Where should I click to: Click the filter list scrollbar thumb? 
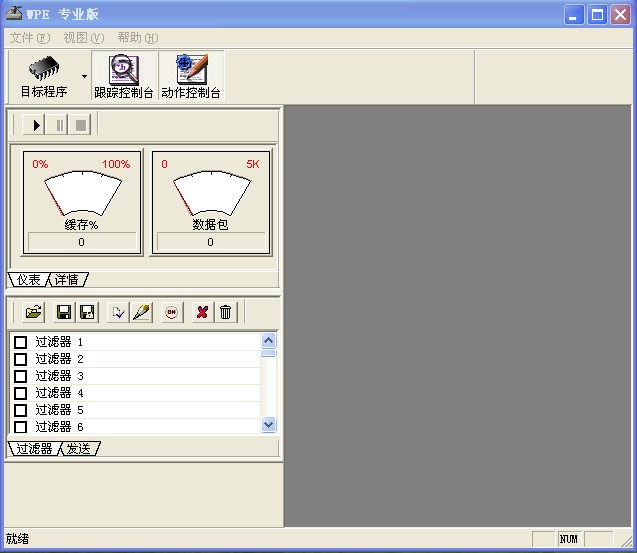tap(269, 353)
